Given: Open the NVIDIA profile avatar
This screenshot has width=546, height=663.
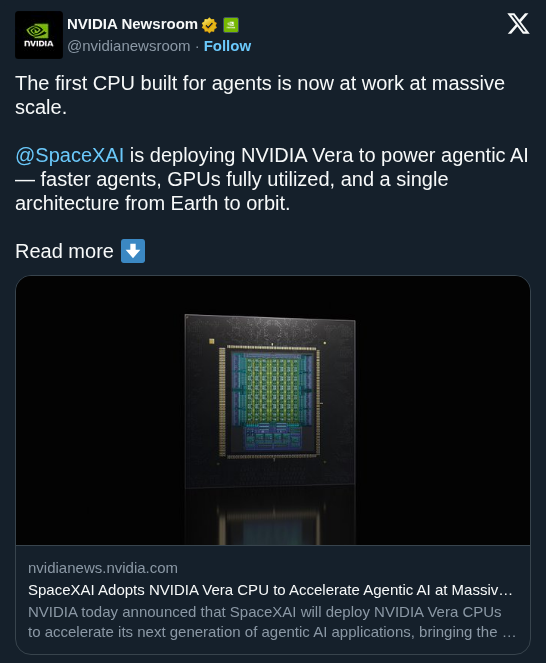Looking at the screenshot, I should (39, 35).
